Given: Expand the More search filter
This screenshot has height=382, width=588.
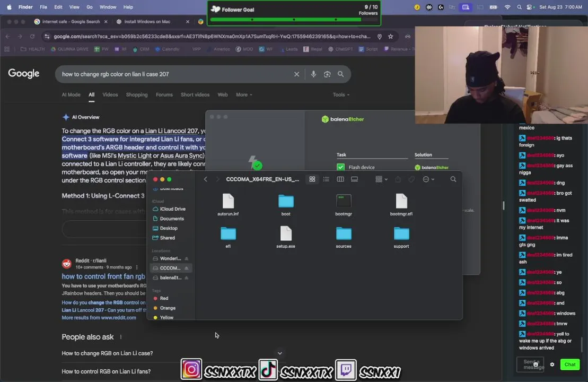Looking at the screenshot, I should pyautogui.click(x=244, y=95).
